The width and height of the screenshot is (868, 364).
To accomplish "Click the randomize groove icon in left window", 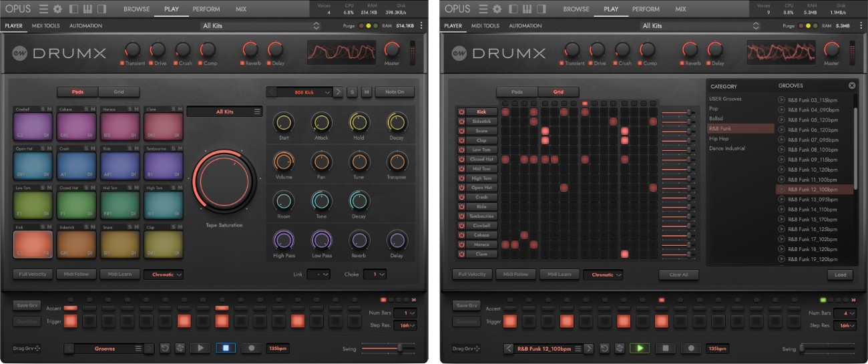I will pyautogui.click(x=179, y=348).
